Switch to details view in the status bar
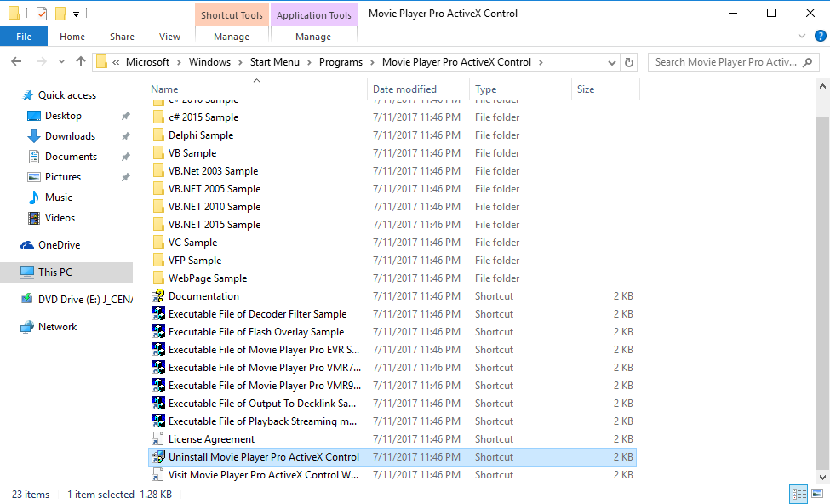Screen dimensions: 830x504 799,494
